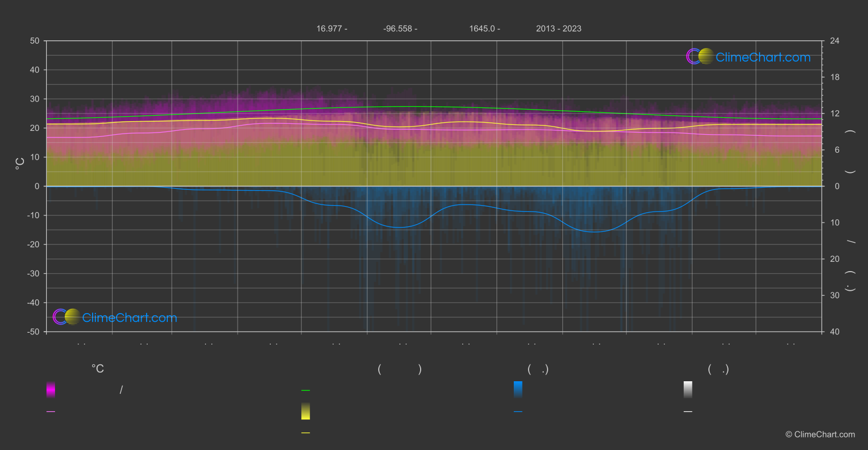Toggle the green line legend entry

tap(306, 390)
